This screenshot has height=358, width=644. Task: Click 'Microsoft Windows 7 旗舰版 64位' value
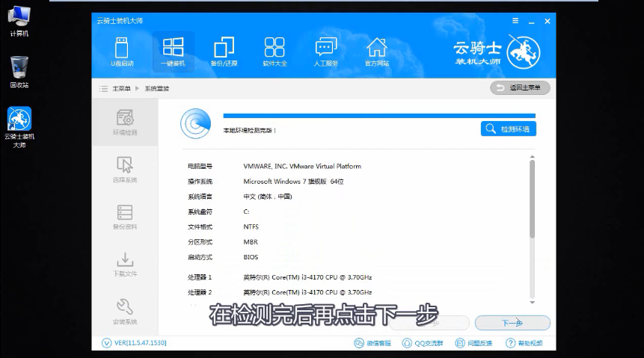point(293,182)
